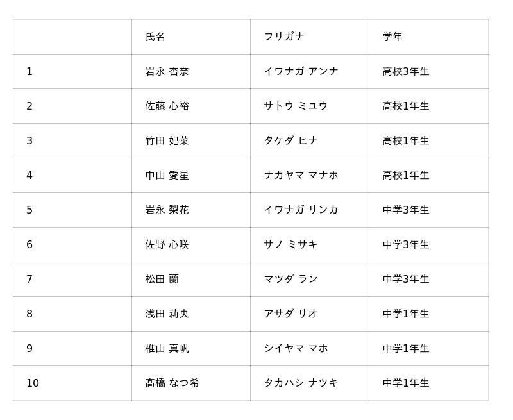Select the name cell 岩永 杏奈
Viewport: 513px width, 420px height.
click(167, 72)
